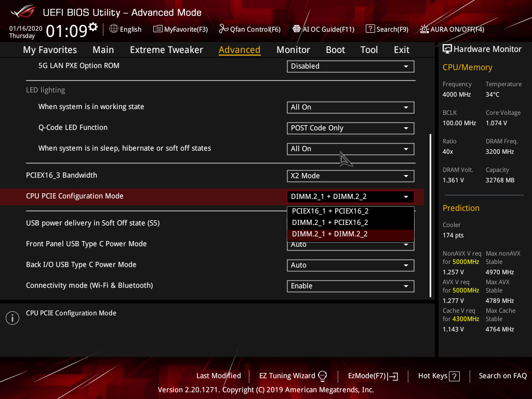Open working state LED lighting dropdown
Screen dimensions: 532x399
[x=351, y=108]
